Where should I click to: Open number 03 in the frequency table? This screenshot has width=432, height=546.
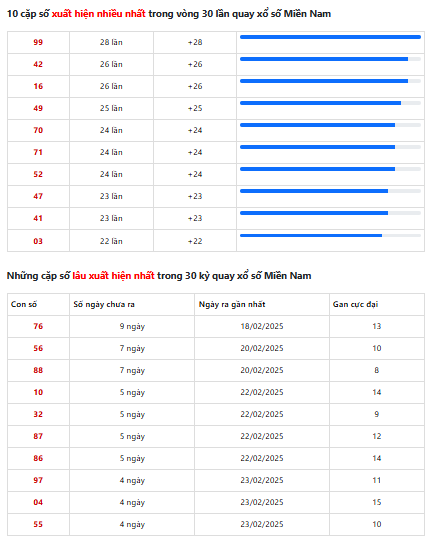(38, 241)
